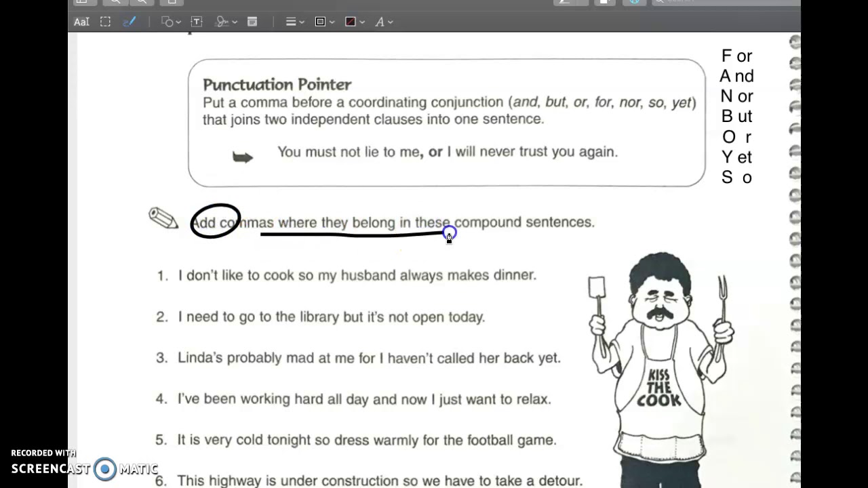Click sentence 4 'I've been working hard all day'

(364, 399)
